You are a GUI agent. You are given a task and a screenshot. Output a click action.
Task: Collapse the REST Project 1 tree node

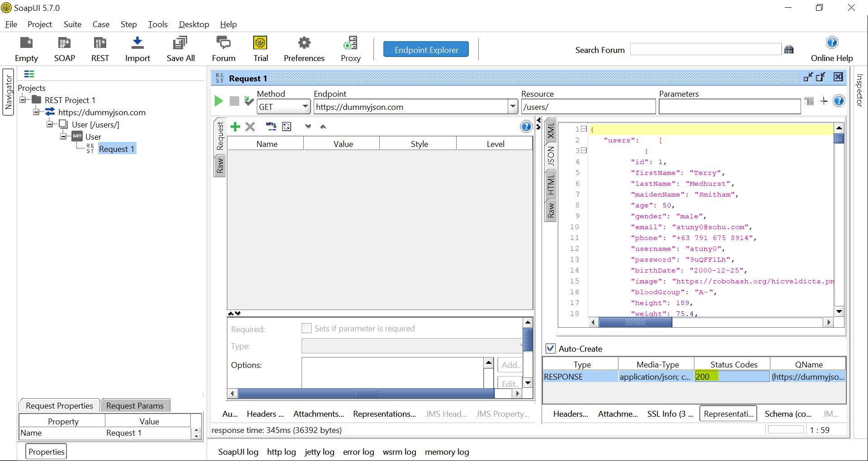[x=23, y=100]
